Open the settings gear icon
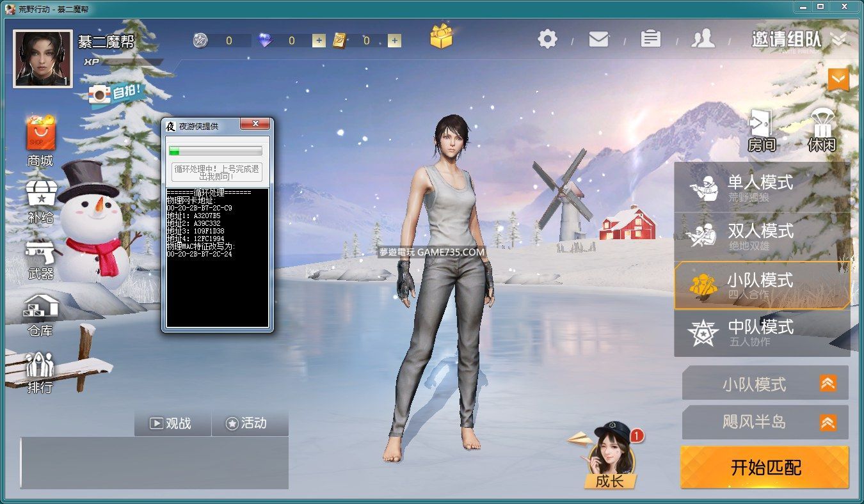 pos(547,39)
